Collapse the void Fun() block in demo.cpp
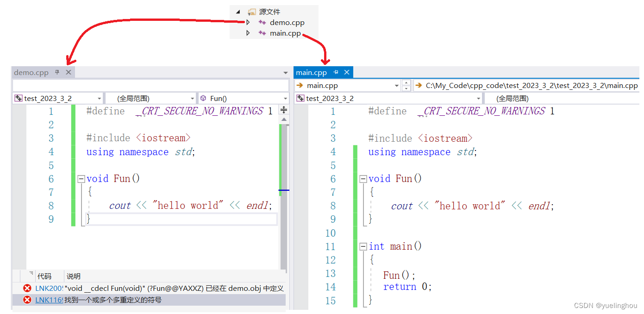Image resolution: width=644 pixels, height=314 pixels. [x=81, y=179]
